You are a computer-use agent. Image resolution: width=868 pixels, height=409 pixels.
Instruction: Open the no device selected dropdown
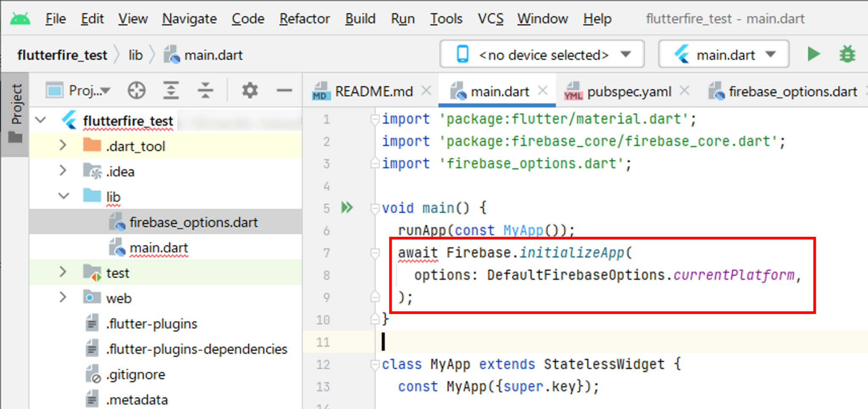pyautogui.click(x=626, y=54)
